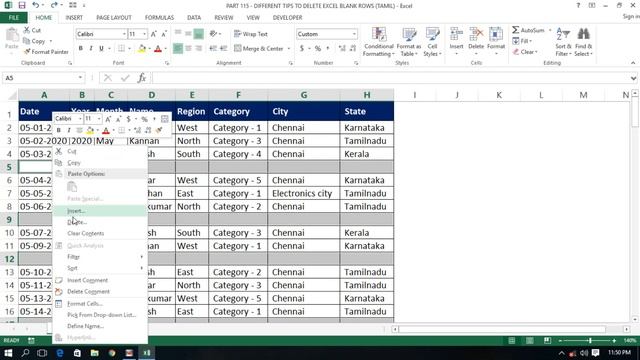This screenshot has height=360, width=640.
Task: Open the Merge & Center dropdown arrow
Action: [289, 49]
